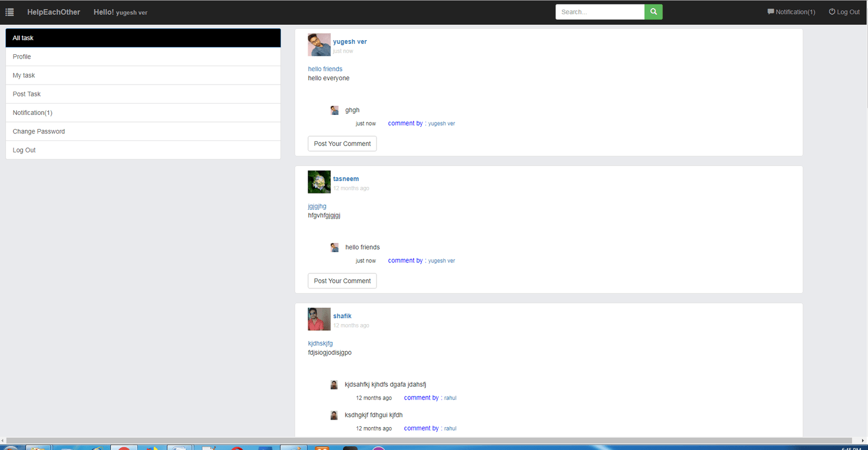This screenshot has width=868, height=450.
Task: Click commenter avatar beside 'ghgh' comment
Action: coord(335,111)
